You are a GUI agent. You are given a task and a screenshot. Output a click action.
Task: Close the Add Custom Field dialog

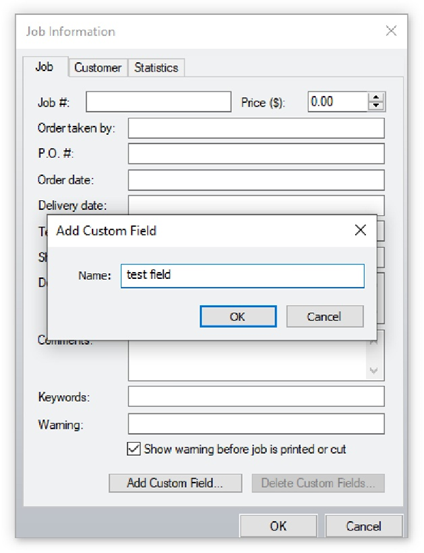pyautogui.click(x=360, y=230)
